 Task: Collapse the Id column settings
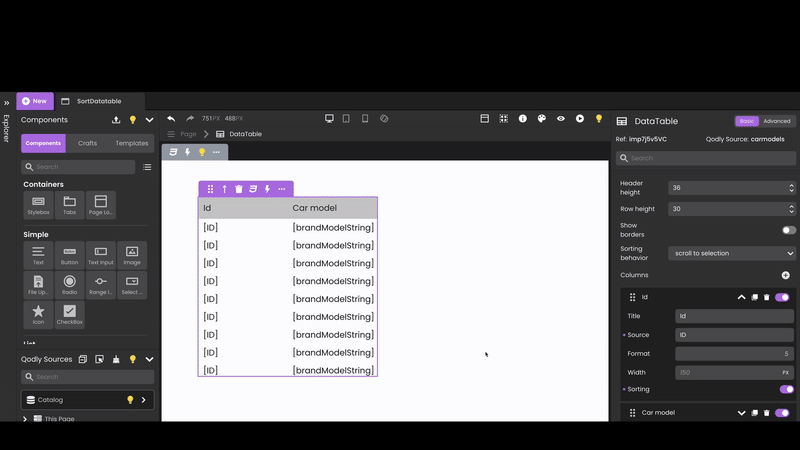pos(741,297)
